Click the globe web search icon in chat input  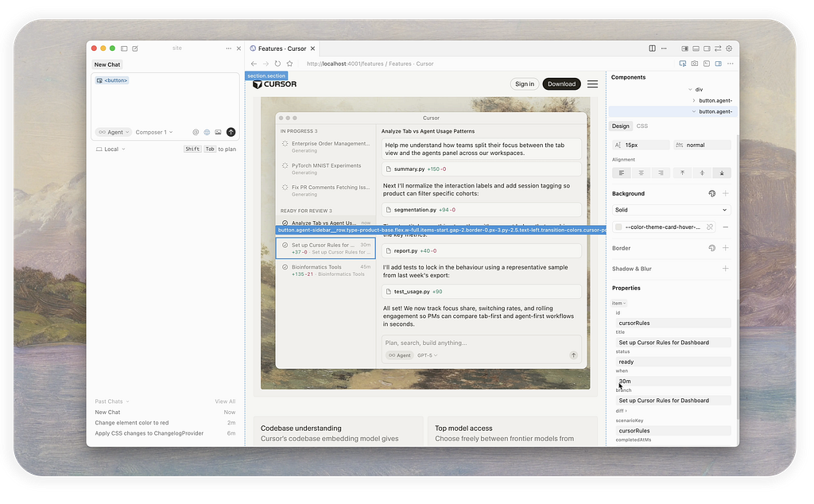[207, 132]
